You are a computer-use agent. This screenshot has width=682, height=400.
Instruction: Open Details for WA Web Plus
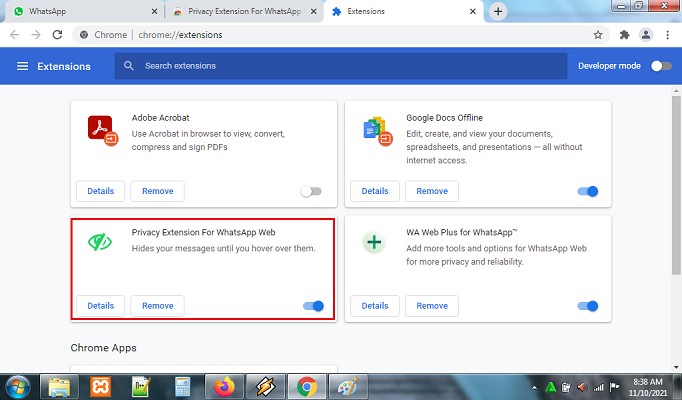tap(375, 306)
